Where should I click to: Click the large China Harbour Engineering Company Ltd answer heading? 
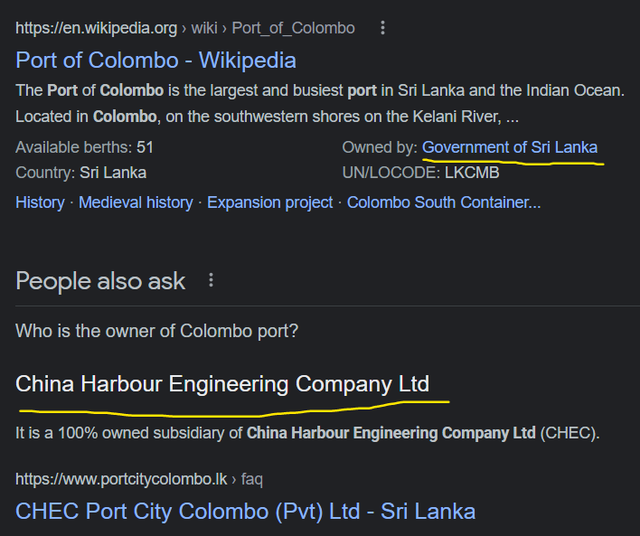(222, 384)
